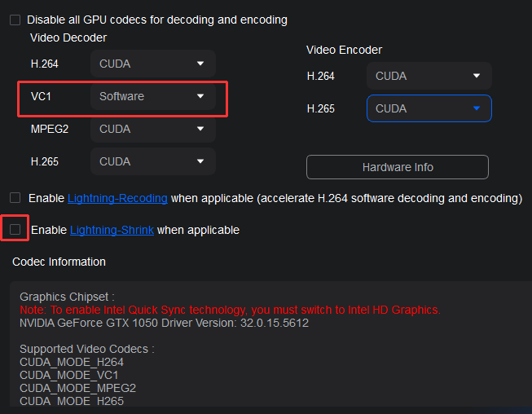Click the blue H.265 encoder arrow
Screen dimensions: 532x414
click(477, 108)
